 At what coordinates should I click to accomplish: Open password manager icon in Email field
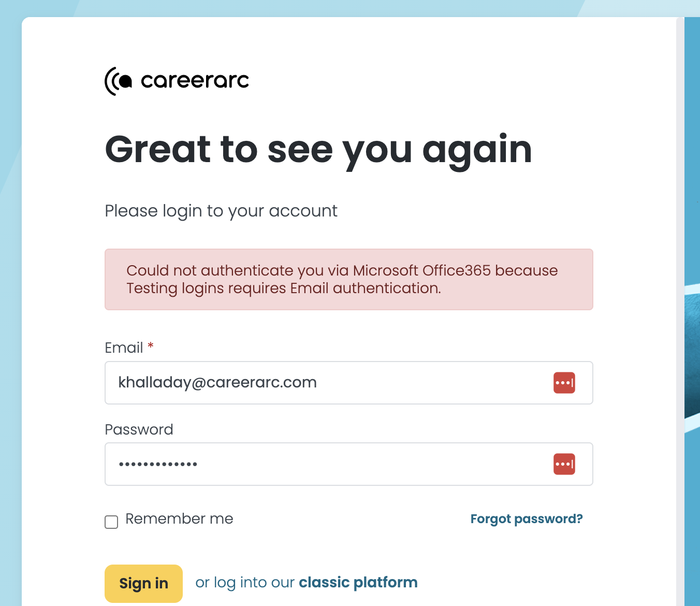564,383
